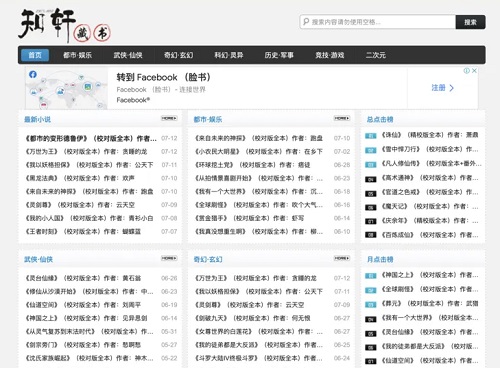Click the 搜索 search button
This screenshot has width=500, height=368.
pos(470,22)
